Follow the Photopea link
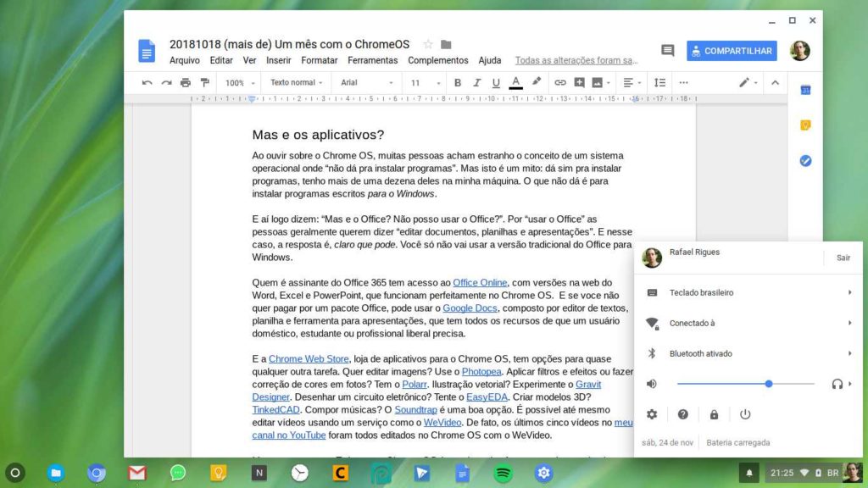Image resolution: width=868 pixels, height=488 pixels. 481,372
